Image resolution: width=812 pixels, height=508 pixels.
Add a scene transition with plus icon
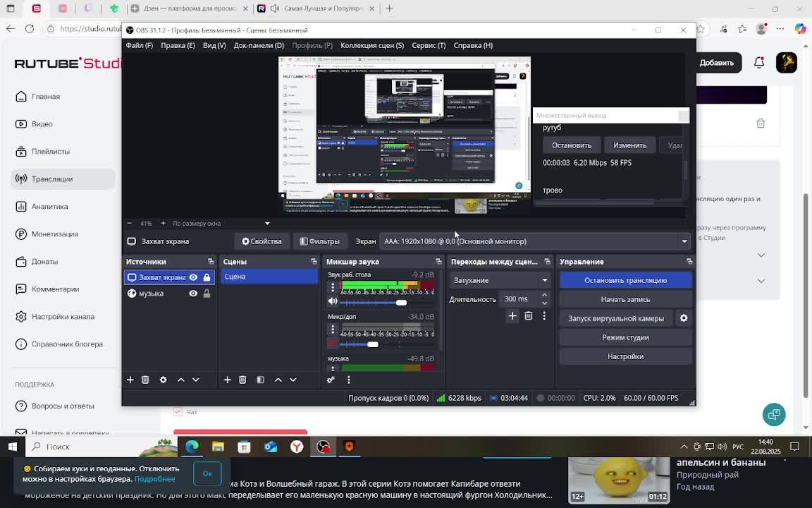pyautogui.click(x=512, y=315)
